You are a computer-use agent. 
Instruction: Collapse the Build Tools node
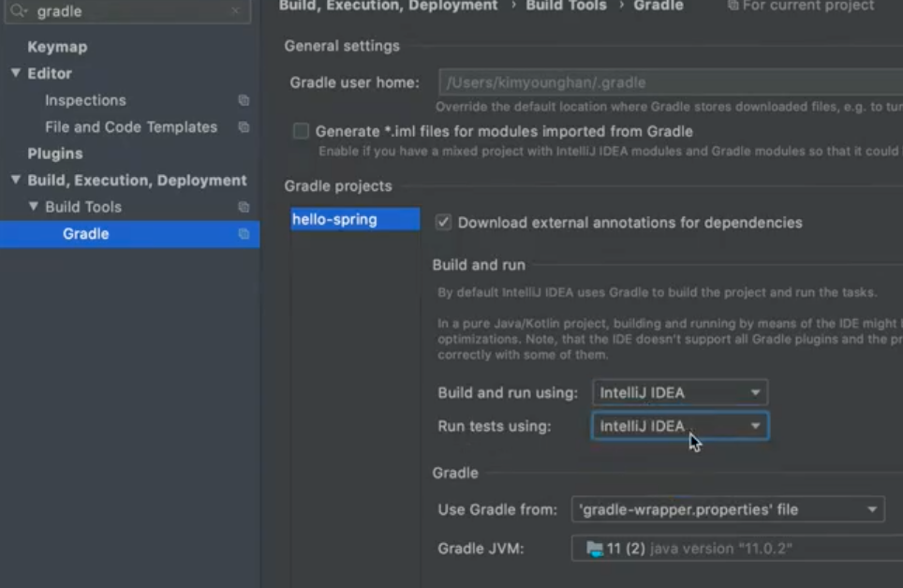pos(34,206)
